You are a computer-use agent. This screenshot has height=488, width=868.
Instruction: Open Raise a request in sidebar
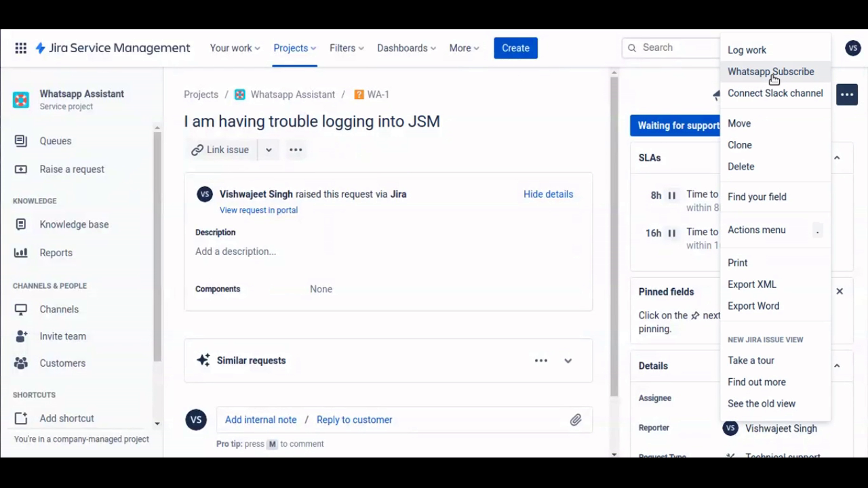tap(72, 169)
